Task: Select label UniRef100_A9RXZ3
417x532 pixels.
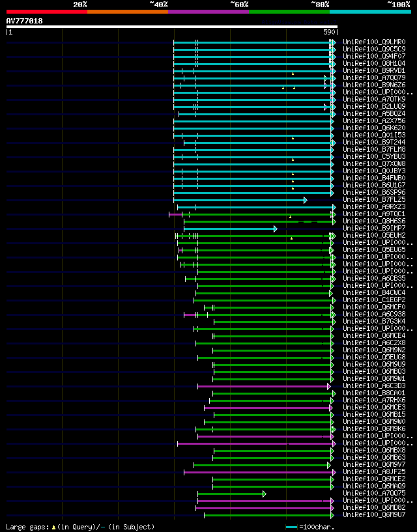Action: [x=374, y=207]
